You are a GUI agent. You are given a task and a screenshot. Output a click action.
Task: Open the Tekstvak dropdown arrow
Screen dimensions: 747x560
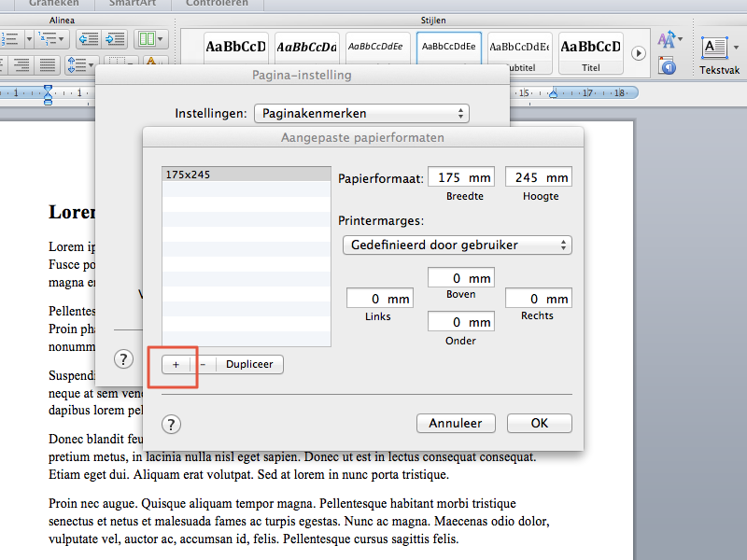tap(736, 48)
